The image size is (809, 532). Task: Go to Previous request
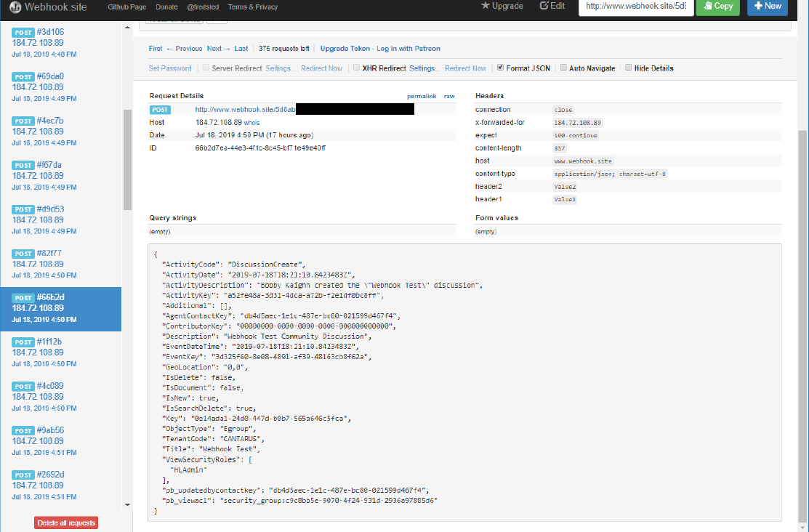click(x=184, y=49)
